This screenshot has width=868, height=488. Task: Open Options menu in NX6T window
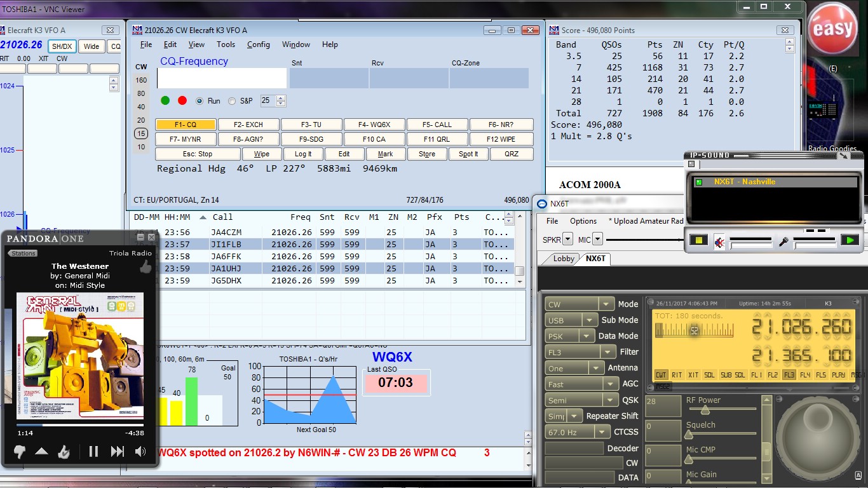(x=583, y=221)
